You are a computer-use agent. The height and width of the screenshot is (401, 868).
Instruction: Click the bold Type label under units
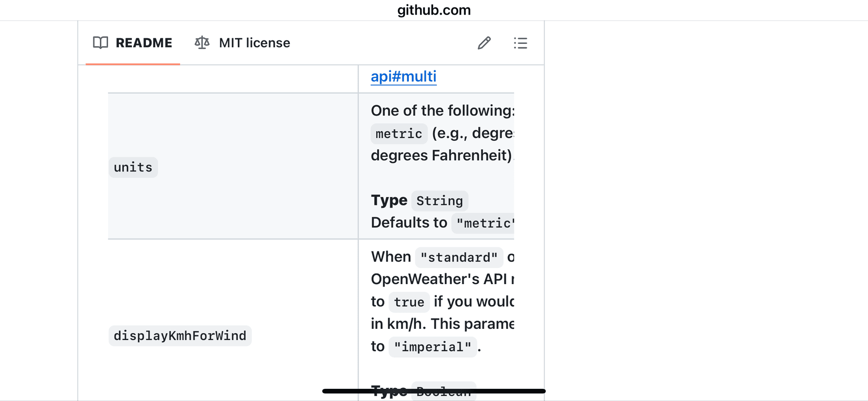click(x=389, y=200)
